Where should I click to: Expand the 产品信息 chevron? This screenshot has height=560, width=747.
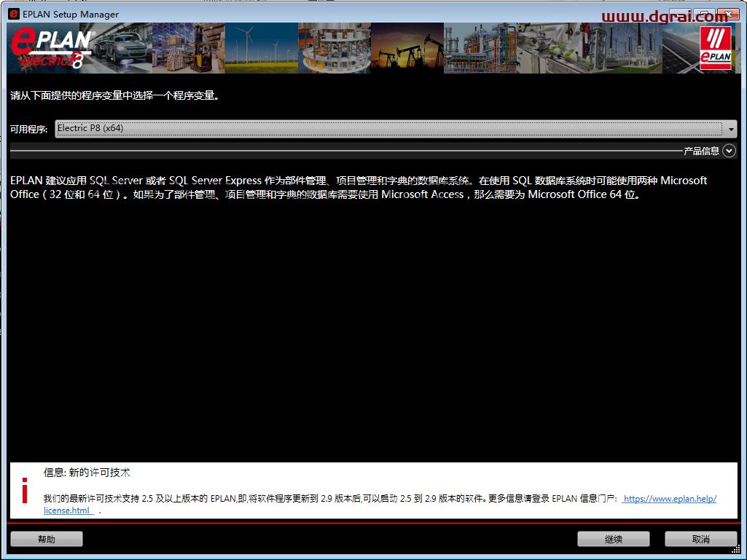(729, 151)
